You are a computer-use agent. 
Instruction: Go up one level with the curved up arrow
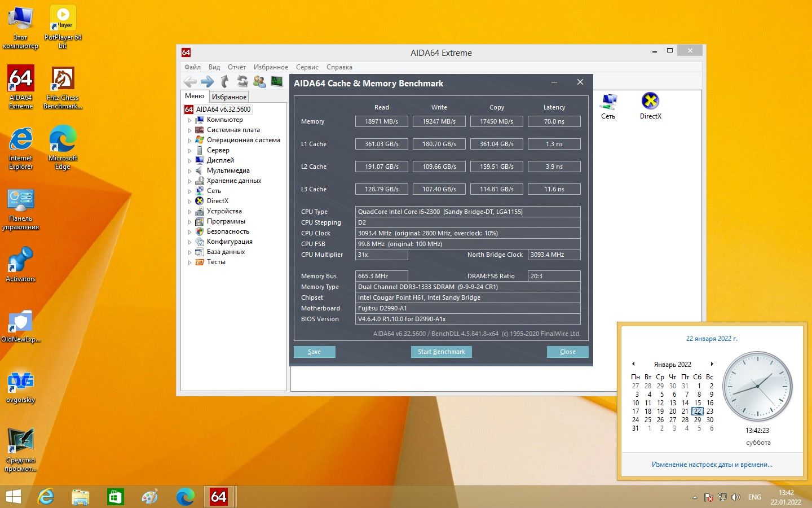pyautogui.click(x=225, y=82)
